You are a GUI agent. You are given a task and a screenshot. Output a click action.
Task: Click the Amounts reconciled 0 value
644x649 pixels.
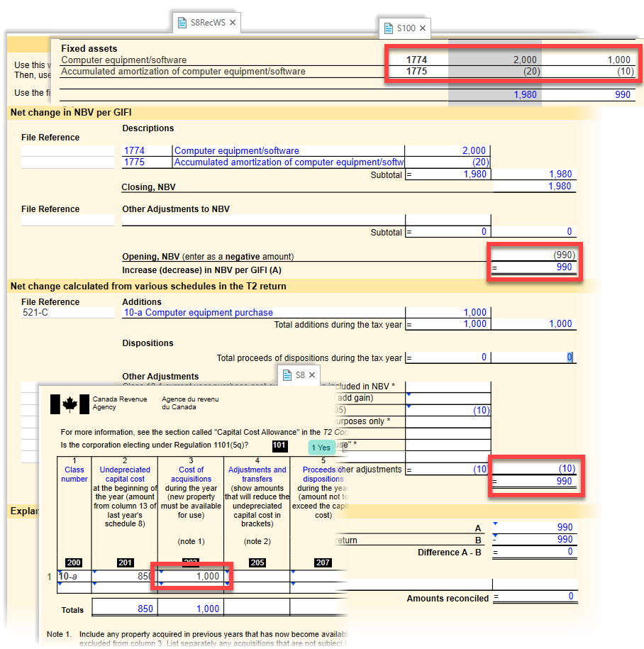click(x=571, y=596)
